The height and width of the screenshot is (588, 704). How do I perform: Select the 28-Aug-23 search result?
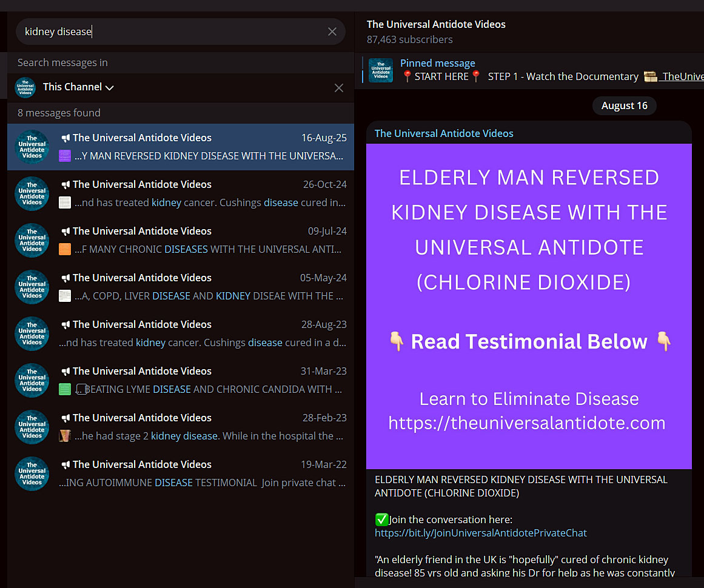180,333
